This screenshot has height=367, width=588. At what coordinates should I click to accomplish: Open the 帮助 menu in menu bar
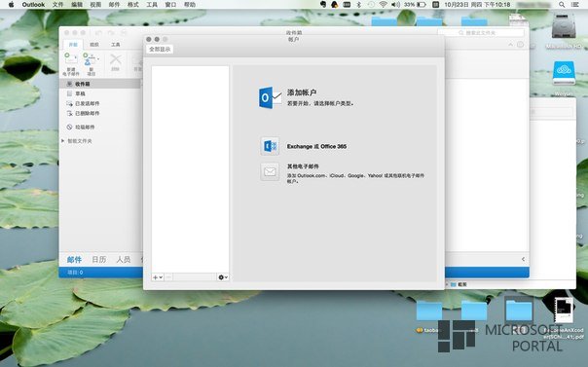pyautogui.click(x=190, y=5)
